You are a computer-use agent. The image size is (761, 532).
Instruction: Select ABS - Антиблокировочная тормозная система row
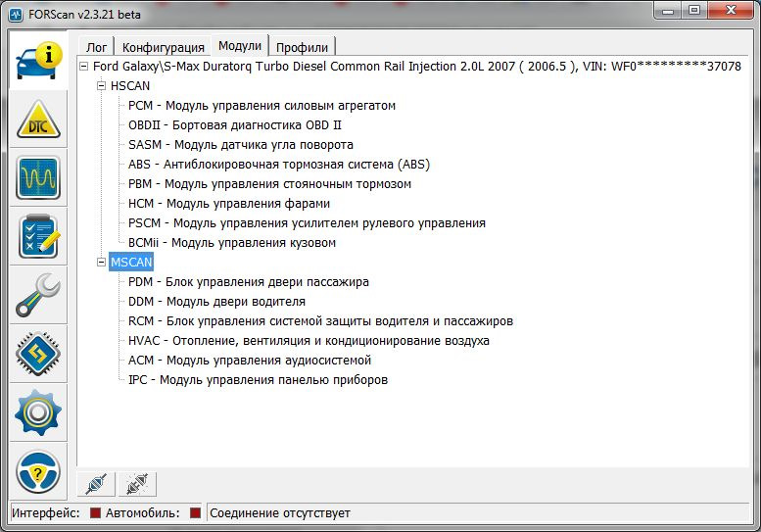279,164
